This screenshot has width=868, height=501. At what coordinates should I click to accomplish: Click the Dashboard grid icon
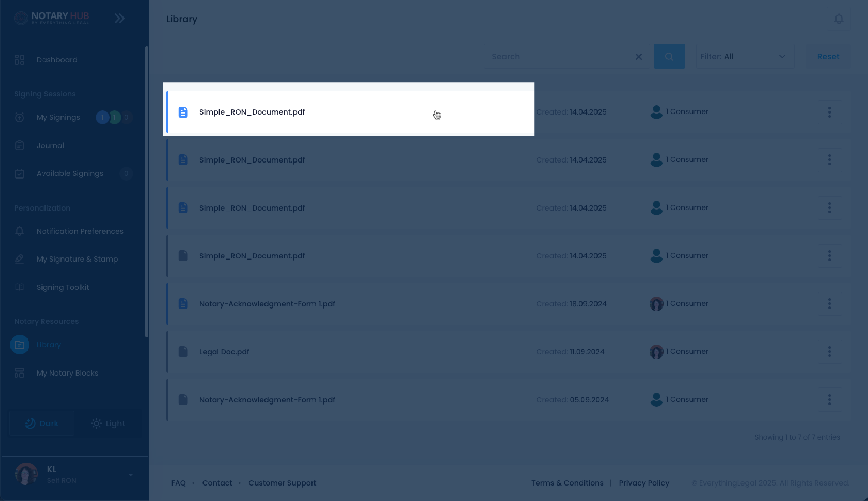[20, 60]
